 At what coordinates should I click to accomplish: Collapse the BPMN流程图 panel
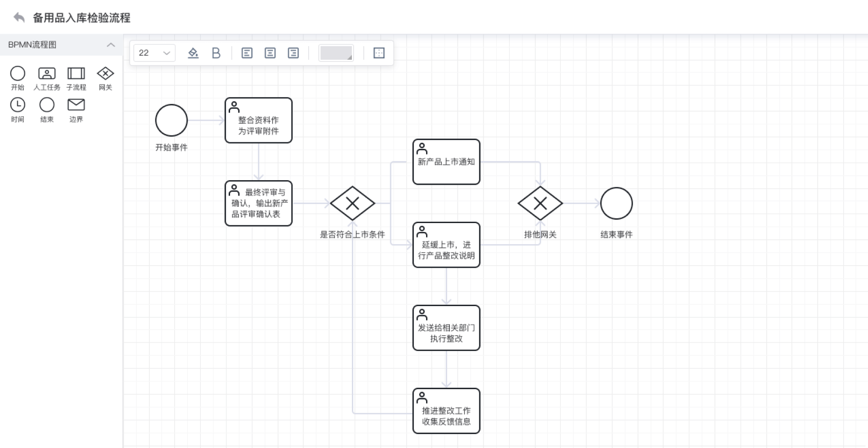coord(111,45)
